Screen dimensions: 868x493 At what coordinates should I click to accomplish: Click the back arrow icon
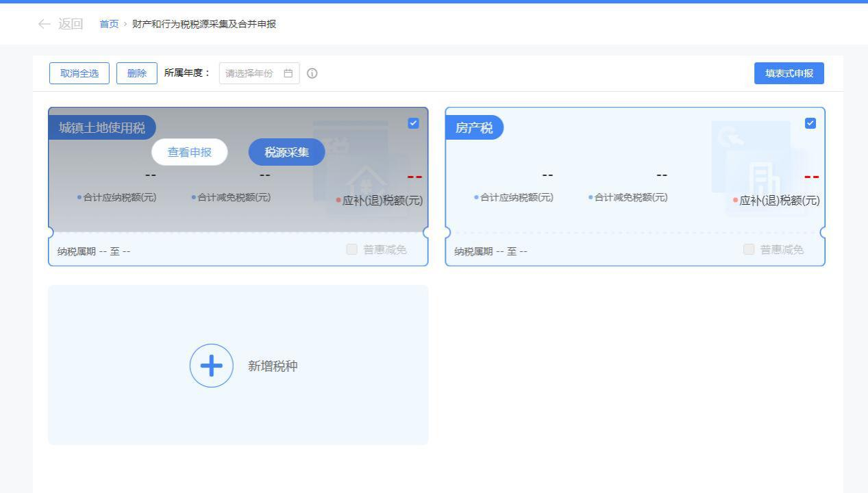(x=45, y=24)
